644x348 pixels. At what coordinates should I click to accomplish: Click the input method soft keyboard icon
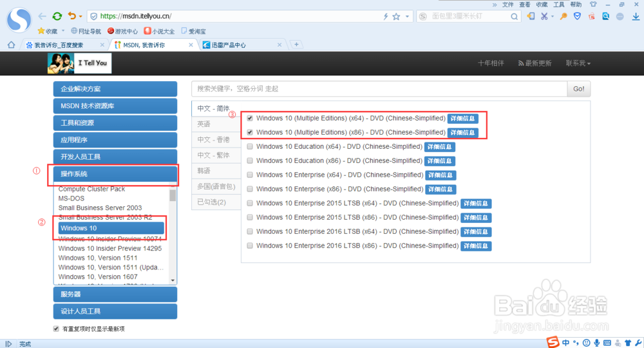click(607, 343)
